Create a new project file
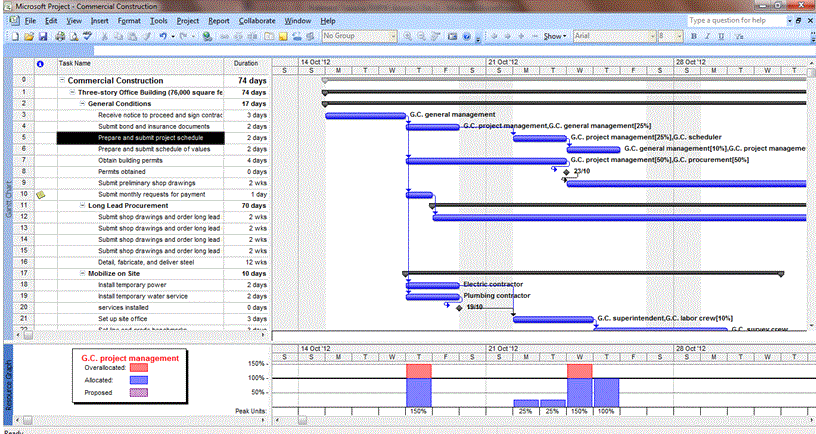This screenshot has width=816, height=434. point(15,36)
